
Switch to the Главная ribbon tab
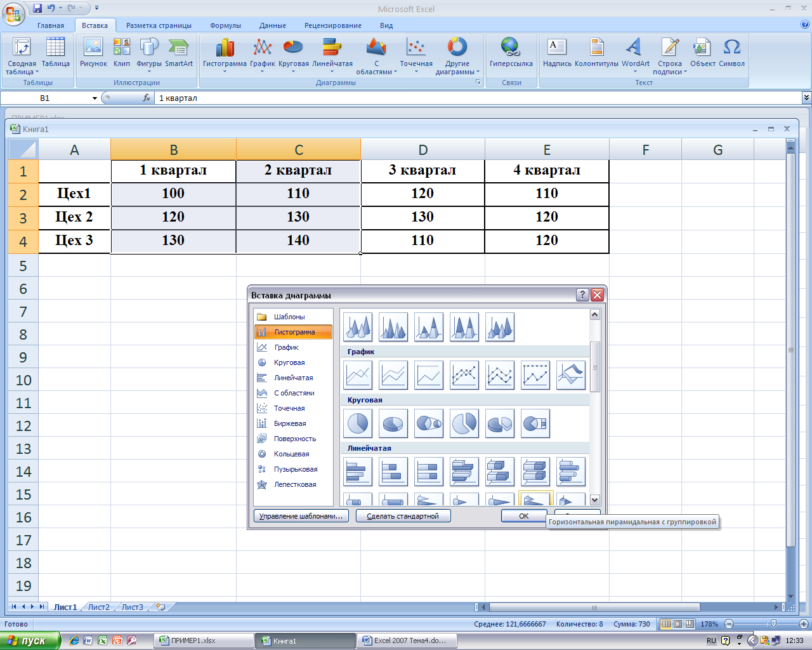point(51,25)
